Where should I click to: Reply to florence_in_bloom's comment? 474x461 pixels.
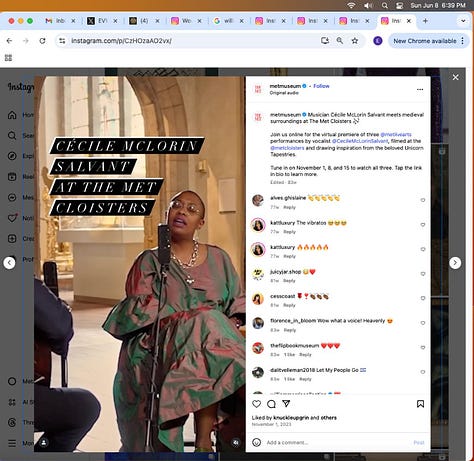[290, 330]
